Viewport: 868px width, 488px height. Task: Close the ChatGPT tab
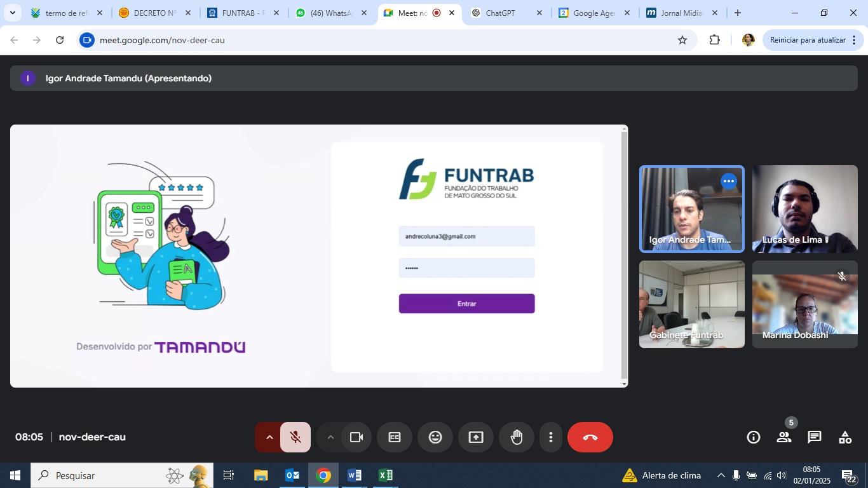click(539, 13)
